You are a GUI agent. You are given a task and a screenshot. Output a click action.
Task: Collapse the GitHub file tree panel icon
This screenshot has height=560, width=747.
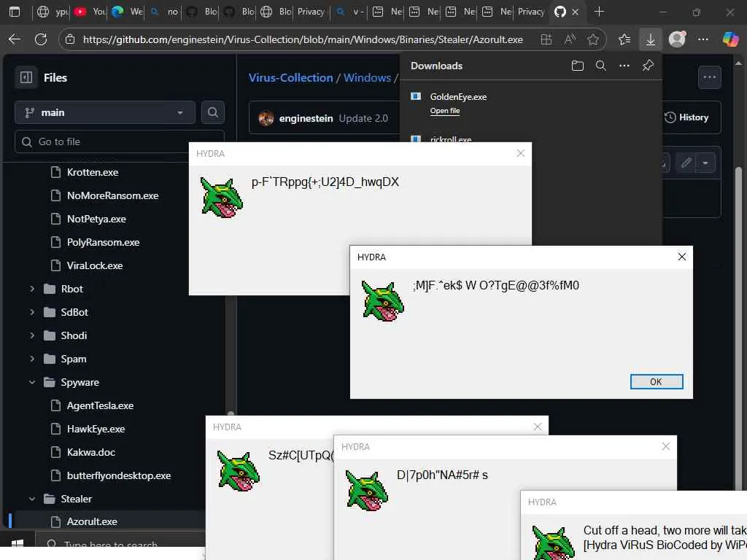[26, 77]
